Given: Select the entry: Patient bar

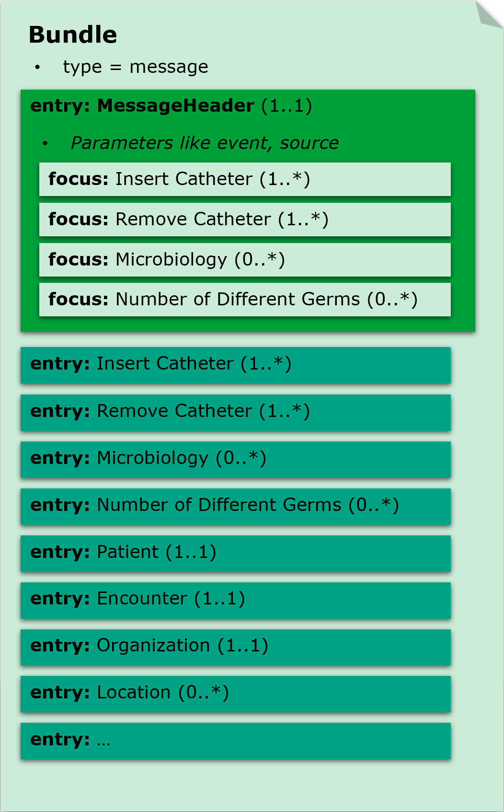Looking at the screenshot, I should click(x=235, y=553).
